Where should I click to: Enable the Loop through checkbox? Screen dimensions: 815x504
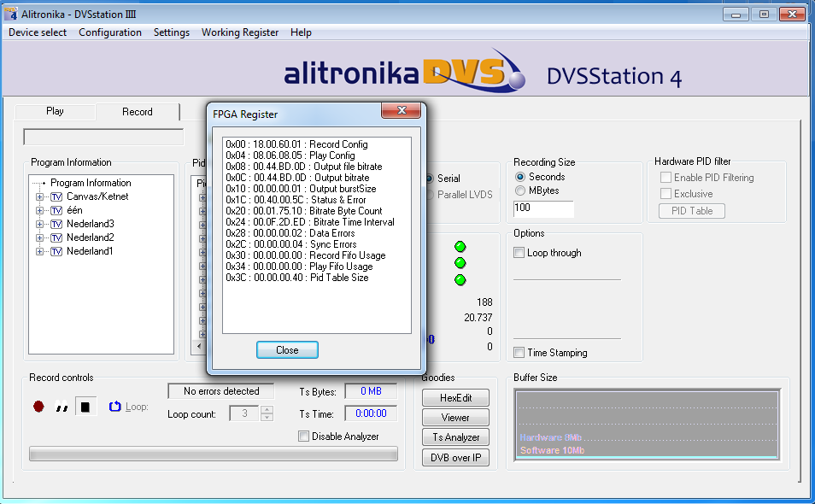pyautogui.click(x=519, y=253)
